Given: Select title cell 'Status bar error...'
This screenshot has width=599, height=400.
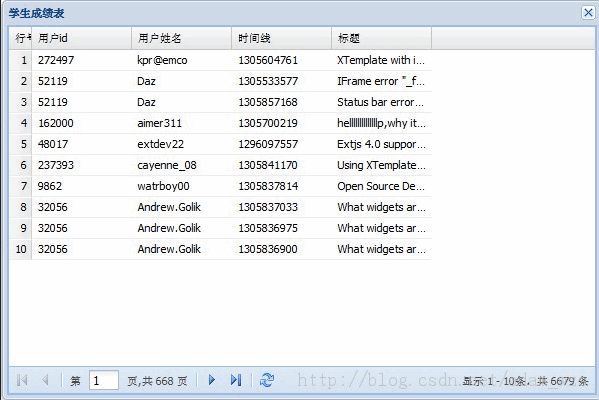Looking at the screenshot, I should pyautogui.click(x=382, y=102).
